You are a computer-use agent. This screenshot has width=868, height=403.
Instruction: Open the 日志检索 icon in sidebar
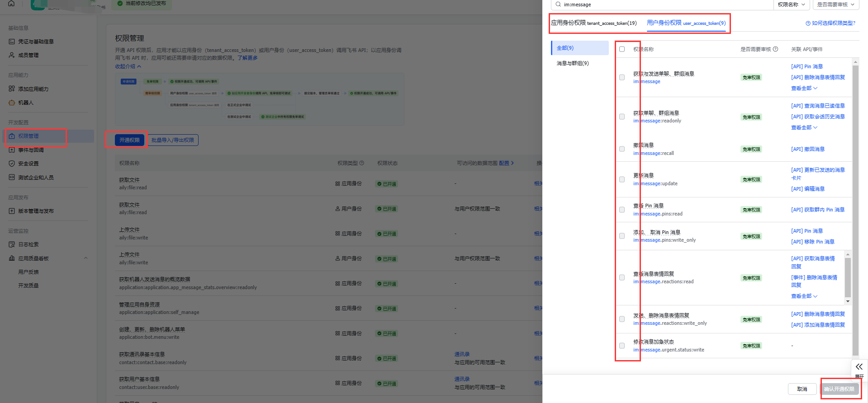pyautogui.click(x=12, y=244)
